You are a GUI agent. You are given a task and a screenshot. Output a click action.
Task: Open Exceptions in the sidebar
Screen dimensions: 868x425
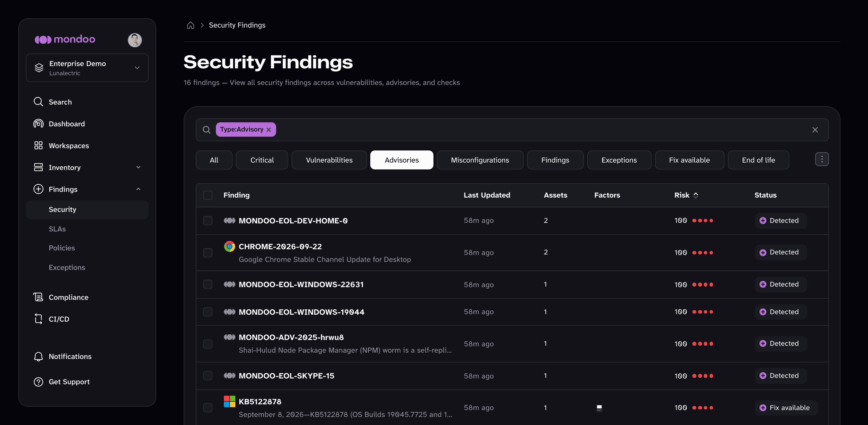pos(67,268)
